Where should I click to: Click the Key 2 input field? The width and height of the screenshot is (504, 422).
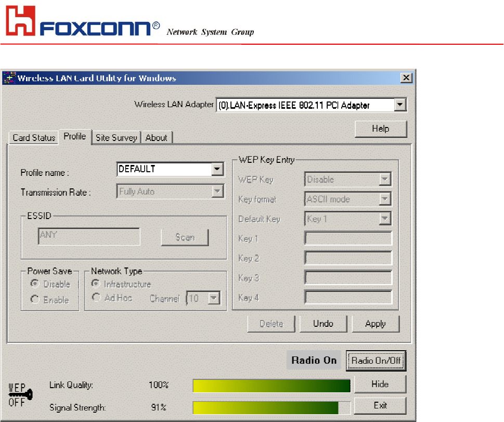(x=348, y=258)
